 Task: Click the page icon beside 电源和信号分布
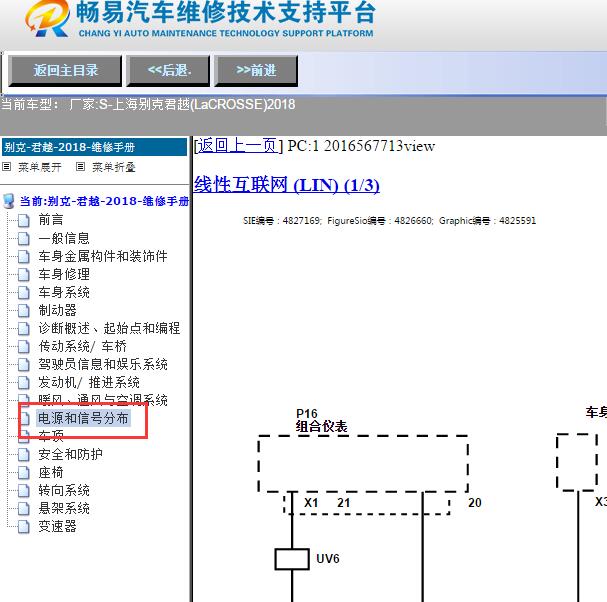(24, 418)
